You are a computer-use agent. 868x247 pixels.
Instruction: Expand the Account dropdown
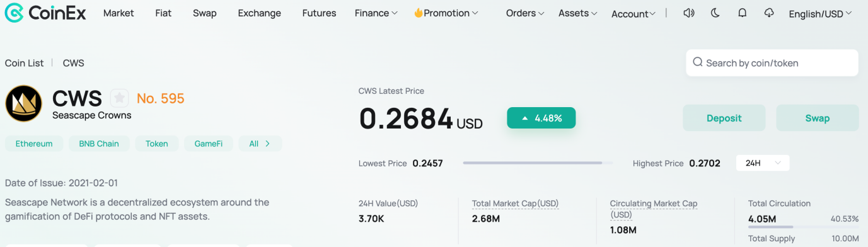[x=634, y=14]
